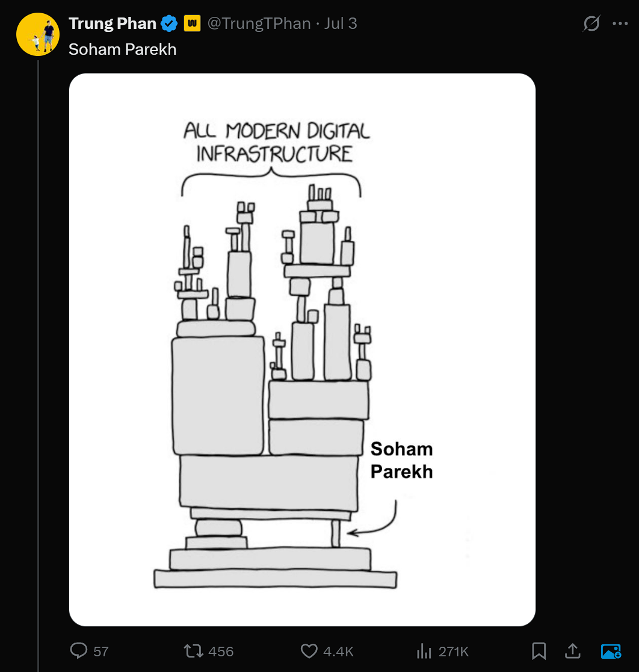This screenshot has height=672, width=639.
Task: Open the share upload arrow menu
Action: tap(572, 651)
